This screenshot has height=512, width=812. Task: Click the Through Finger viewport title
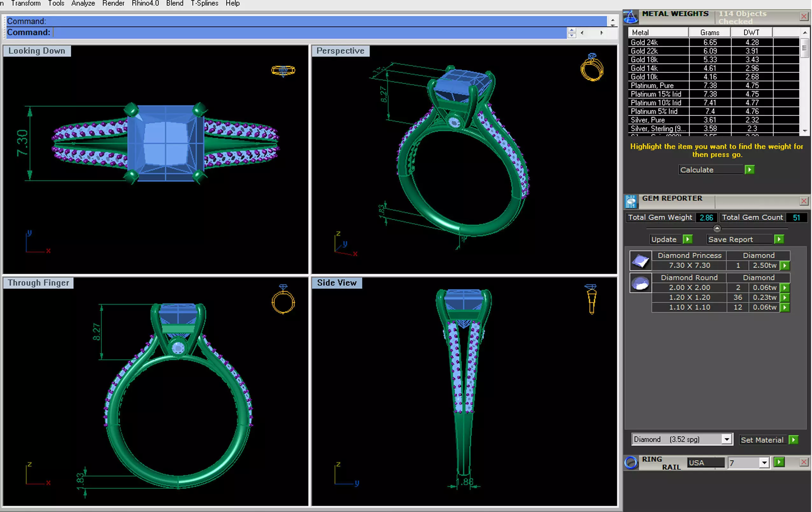[39, 283]
